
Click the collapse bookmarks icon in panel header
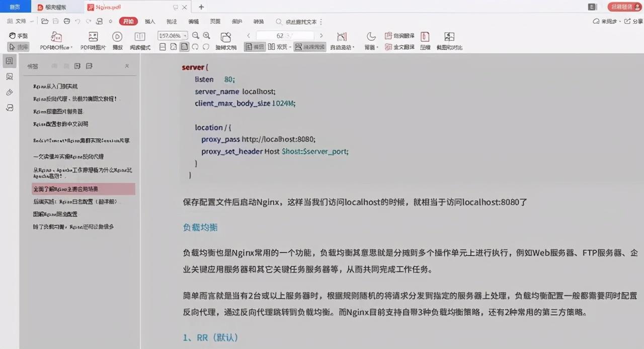click(x=89, y=66)
